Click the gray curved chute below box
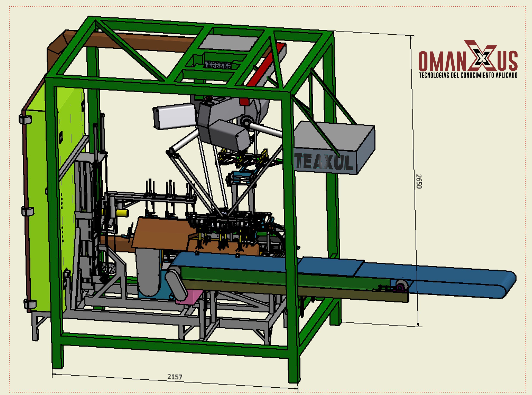Viewport: 532px width, 395px height. coord(148,271)
